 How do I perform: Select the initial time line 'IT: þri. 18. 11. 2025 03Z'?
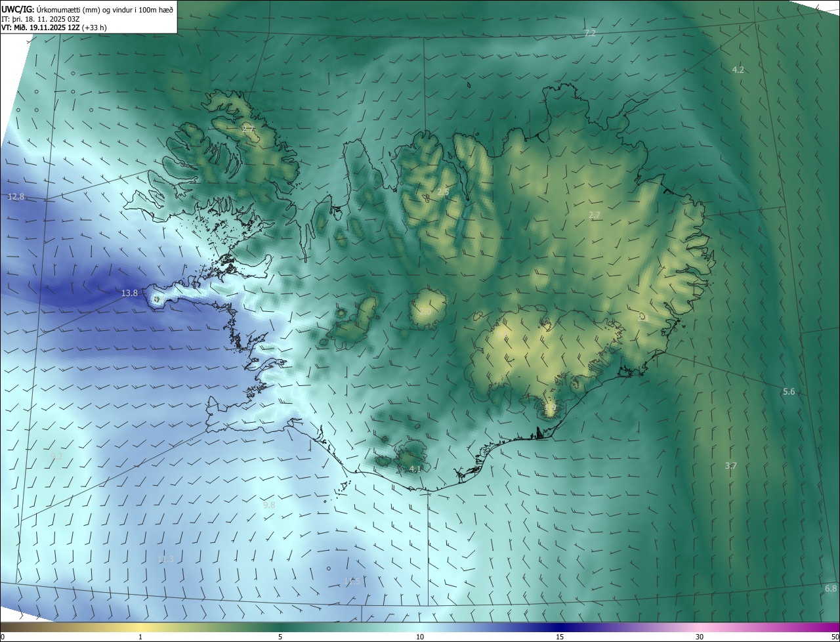point(40,18)
